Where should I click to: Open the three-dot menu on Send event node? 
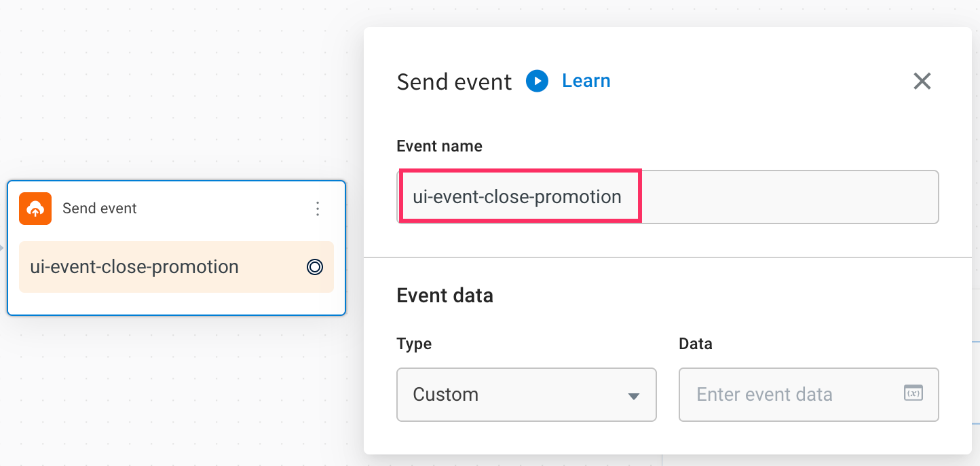pos(318,209)
